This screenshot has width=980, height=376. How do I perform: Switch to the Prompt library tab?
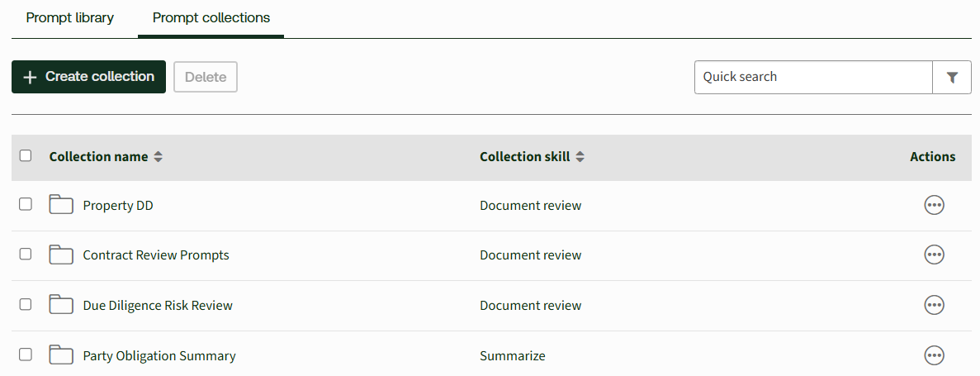tap(70, 17)
